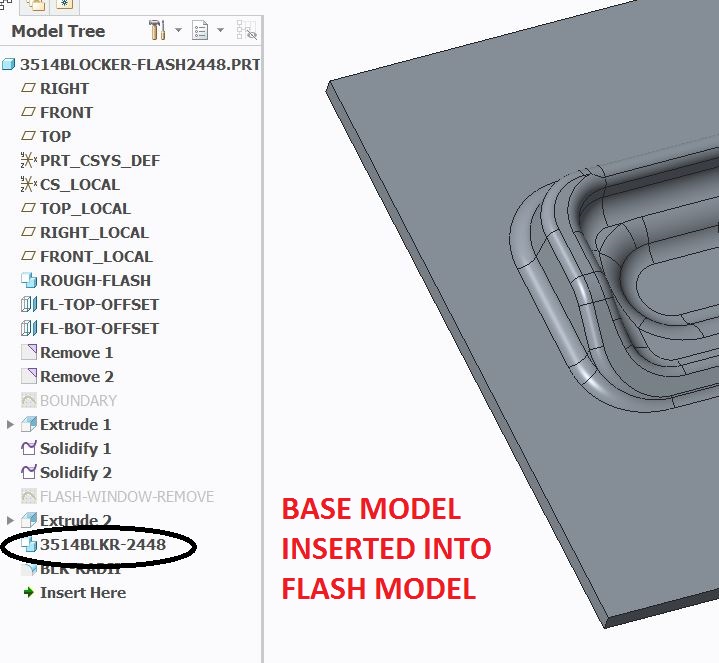The image size is (719, 663).
Task: Click the 3514BLKR-2448 merge feature icon
Action: [29, 544]
